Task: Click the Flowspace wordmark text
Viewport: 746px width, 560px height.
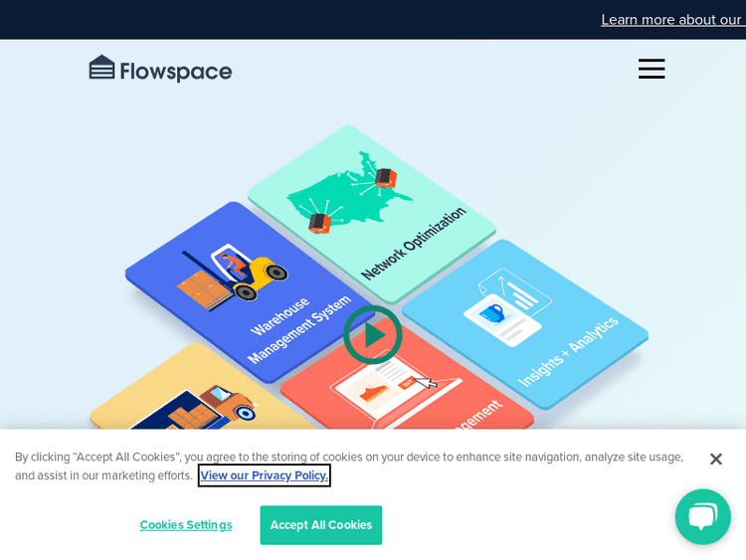Action: [176, 71]
